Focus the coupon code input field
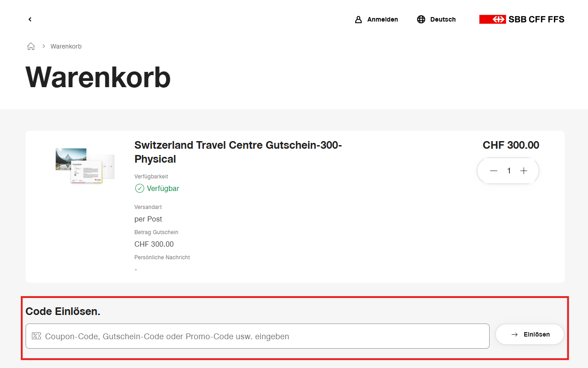Screen dimensions: 588x368 coord(265,336)
